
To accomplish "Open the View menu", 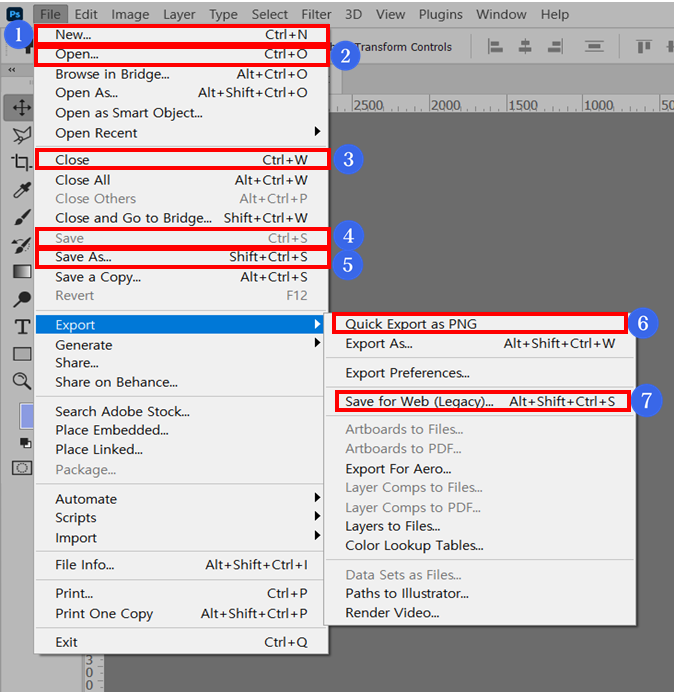I will click(390, 15).
